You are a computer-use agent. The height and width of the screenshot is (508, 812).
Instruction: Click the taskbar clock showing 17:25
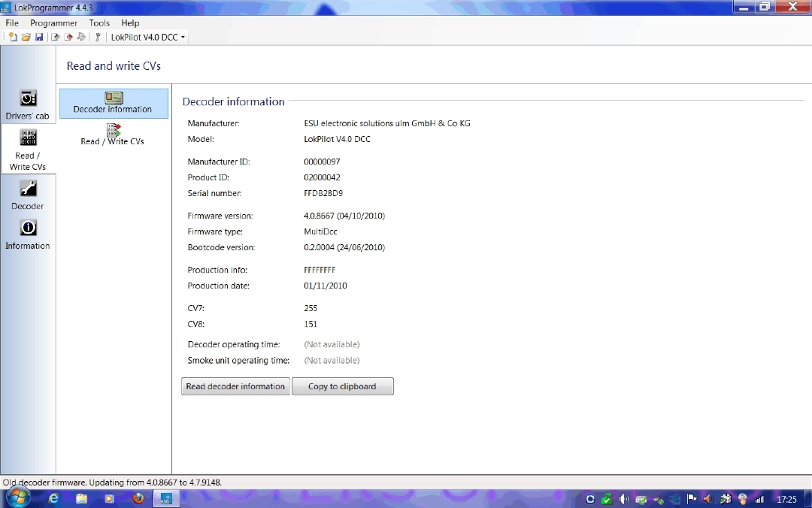click(786, 499)
